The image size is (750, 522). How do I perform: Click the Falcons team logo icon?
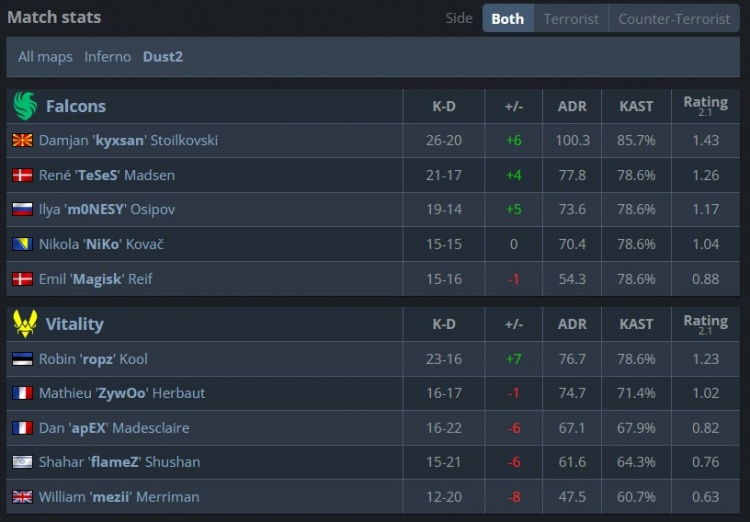[25, 106]
